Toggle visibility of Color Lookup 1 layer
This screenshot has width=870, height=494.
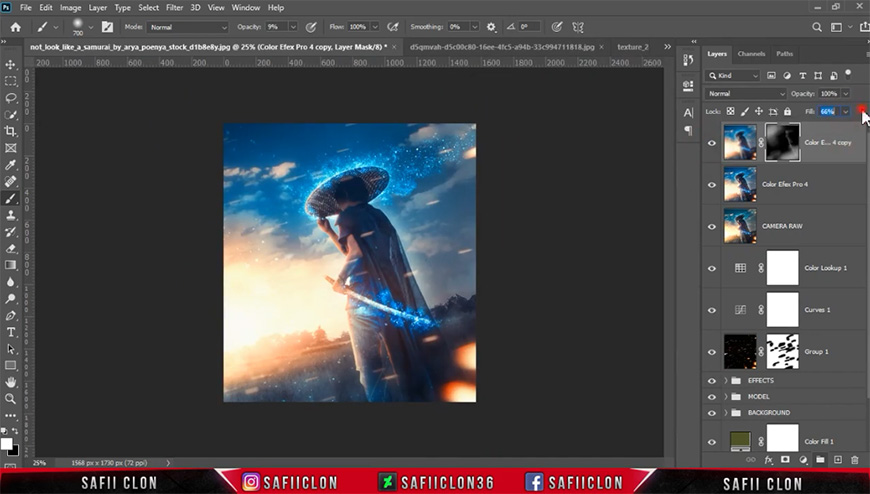712,268
